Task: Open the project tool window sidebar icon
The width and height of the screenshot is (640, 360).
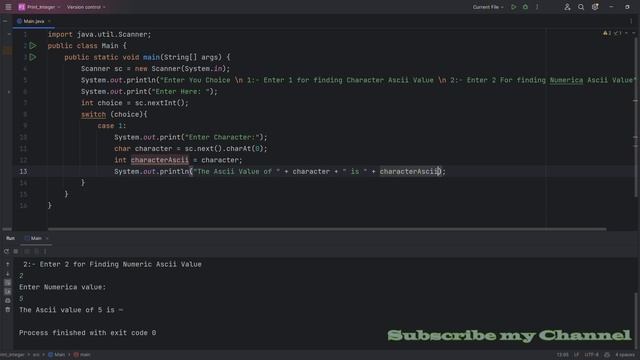Action: coord(5,21)
